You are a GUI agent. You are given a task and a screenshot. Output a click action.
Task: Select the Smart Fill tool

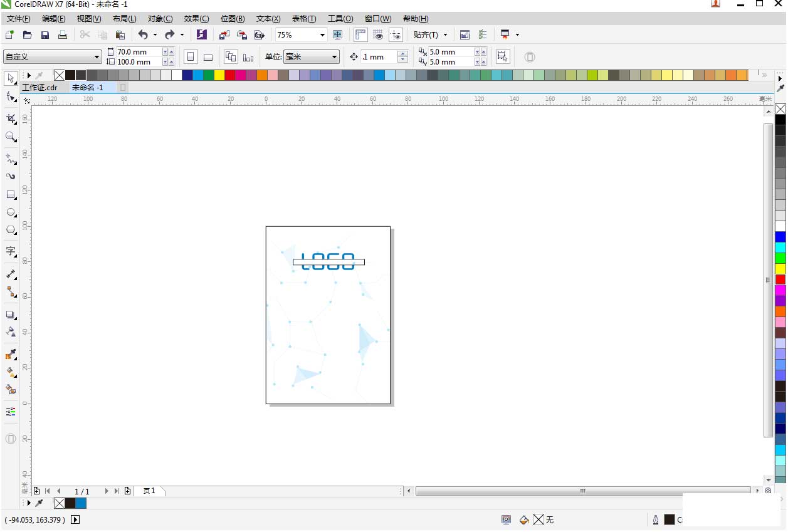click(11, 390)
